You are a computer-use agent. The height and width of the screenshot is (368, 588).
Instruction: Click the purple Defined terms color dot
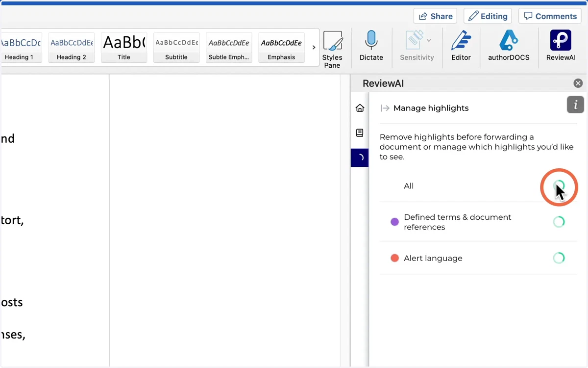pos(394,222)
